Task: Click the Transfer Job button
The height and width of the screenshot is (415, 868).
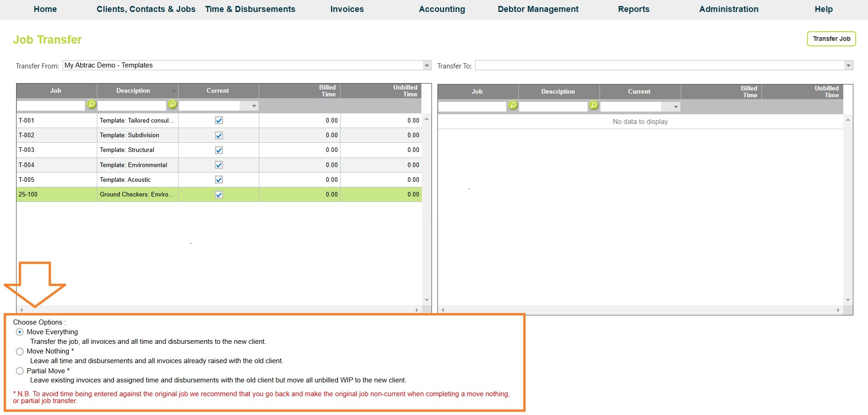Action: pos(831,39)
